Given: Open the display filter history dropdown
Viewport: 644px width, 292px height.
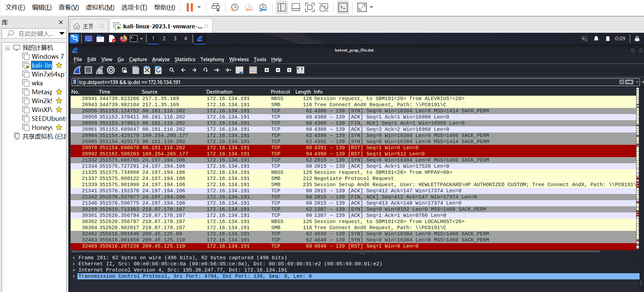Looking at the screenshot, I should pyautogui.click(x=637, y=82).
